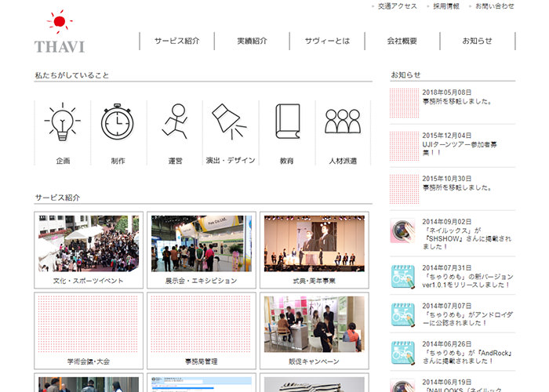
Task: Open the ネイルックス SHSHOW news text
Action: [467, 234]
